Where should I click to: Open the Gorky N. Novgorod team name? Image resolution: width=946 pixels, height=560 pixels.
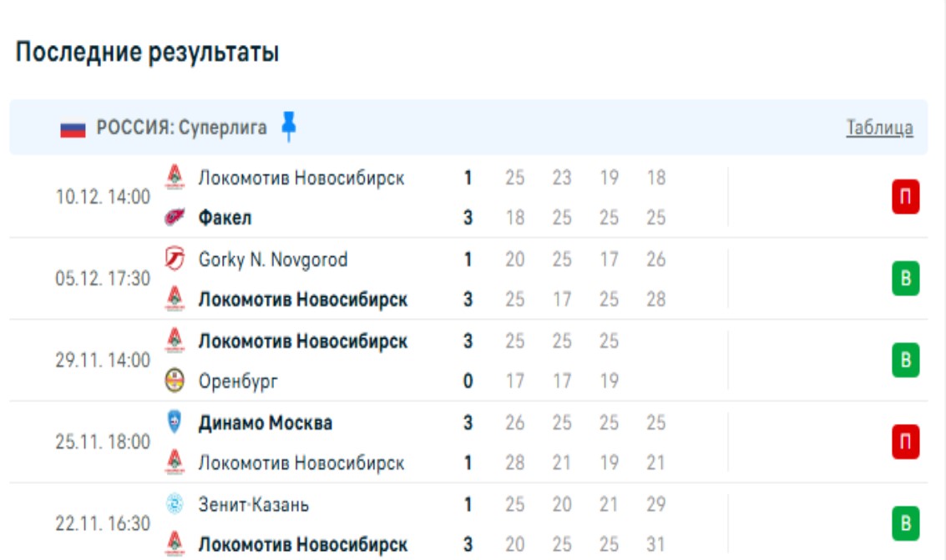pyautogui.click(x=272, y=260)
